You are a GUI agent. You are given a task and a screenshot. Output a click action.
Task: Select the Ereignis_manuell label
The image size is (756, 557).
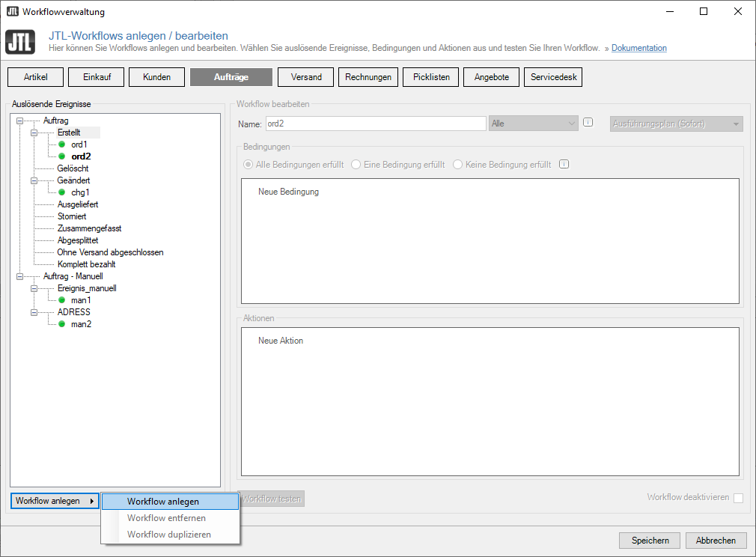coord(87,288)
